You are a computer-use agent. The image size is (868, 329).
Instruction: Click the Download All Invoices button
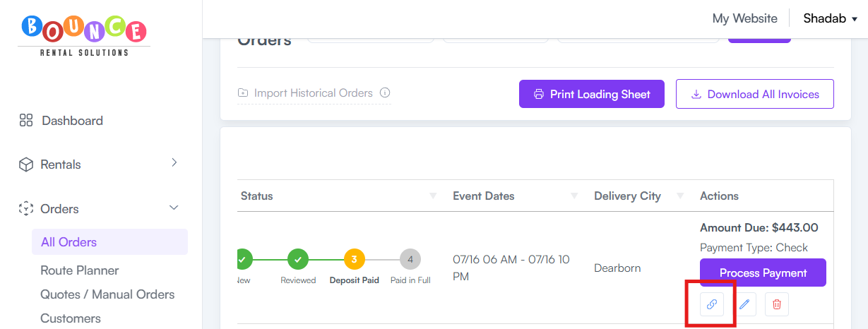click(755, 94)
